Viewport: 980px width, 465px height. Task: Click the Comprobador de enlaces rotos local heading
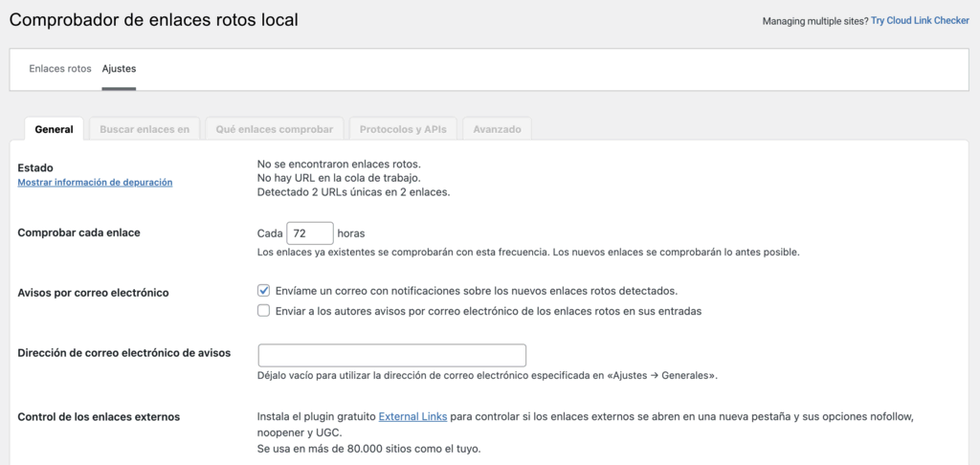[153, 19]
